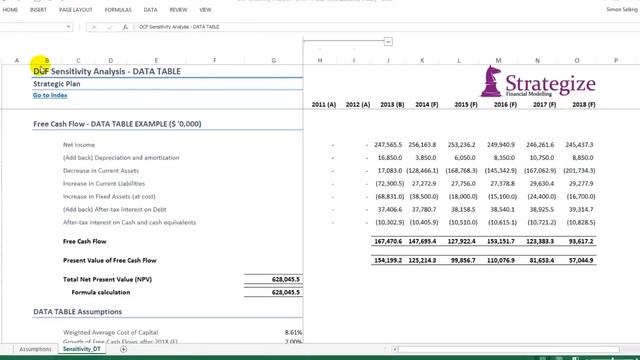Select the 'Present Value of Free Cash Flow' label

point(109,260)
